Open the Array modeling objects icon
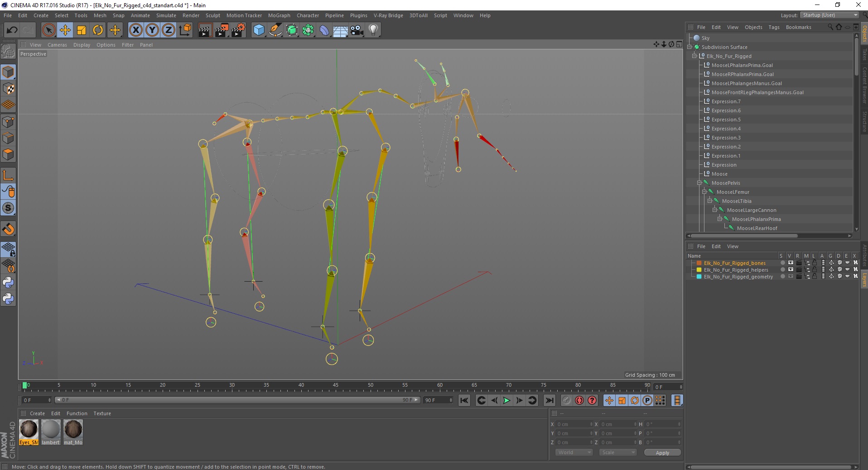Screen dimensions: 868x470 coord(308,30)
